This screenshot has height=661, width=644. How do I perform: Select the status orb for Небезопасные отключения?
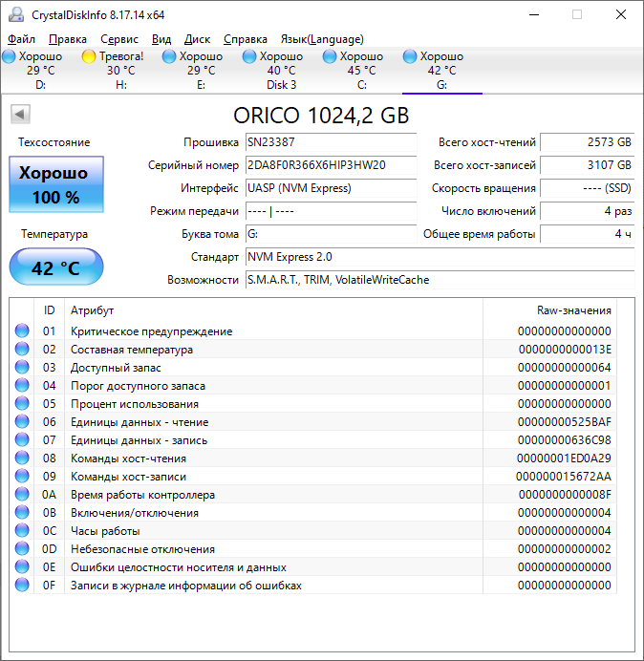click(22, 548)
